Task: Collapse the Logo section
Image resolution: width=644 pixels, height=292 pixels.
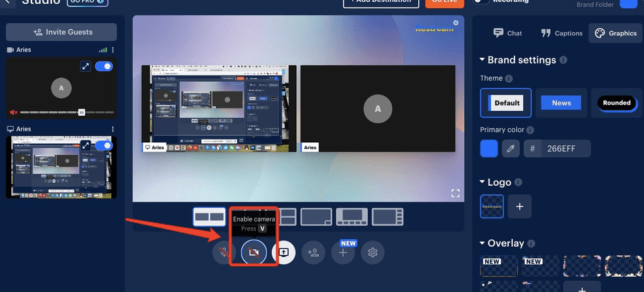Action: coord(482,182)
